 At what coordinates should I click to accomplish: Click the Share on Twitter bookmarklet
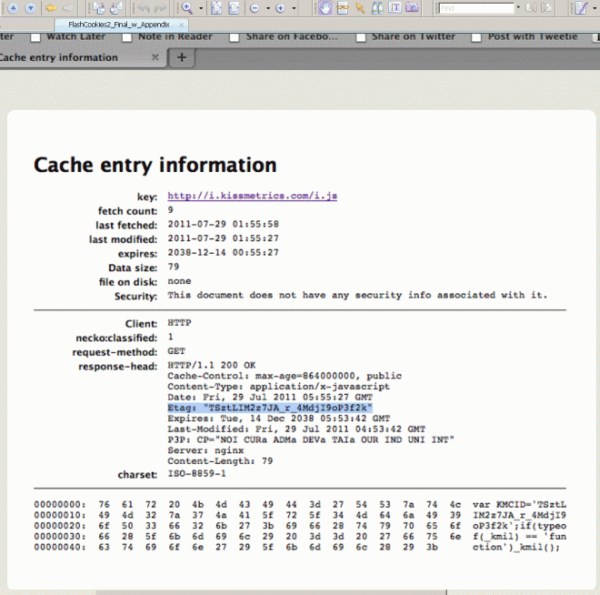406,37
